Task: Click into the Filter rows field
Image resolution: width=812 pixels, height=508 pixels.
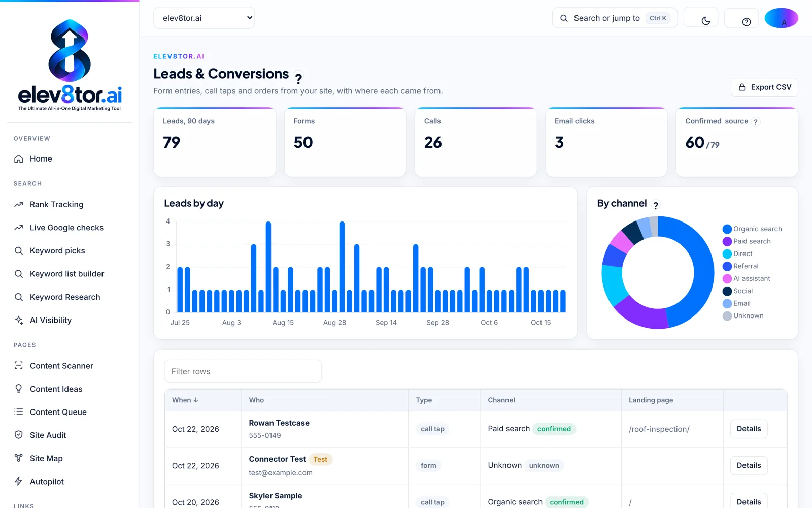Action: click(243, 371)
